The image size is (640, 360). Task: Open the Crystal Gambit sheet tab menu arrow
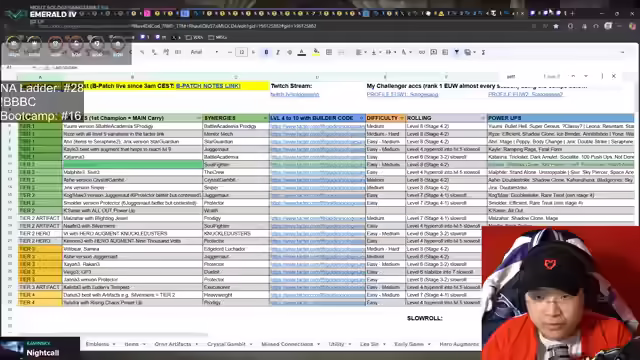pyautogui.click(x=250, y=344)
